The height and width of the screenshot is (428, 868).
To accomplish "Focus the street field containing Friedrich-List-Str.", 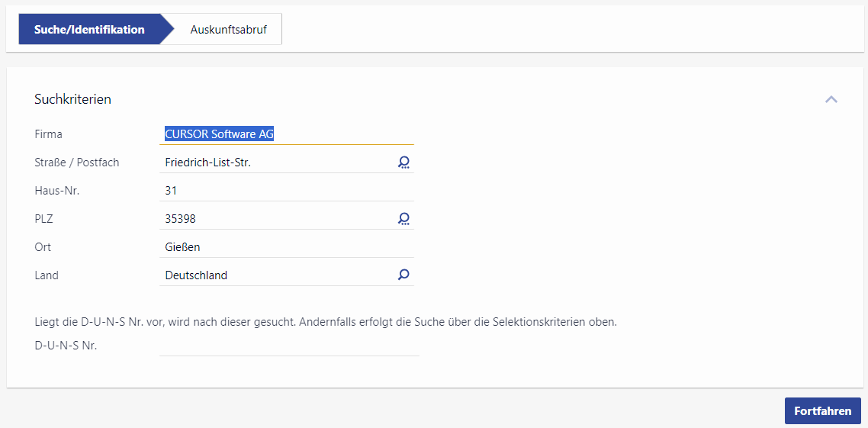I will pos(275,163).
